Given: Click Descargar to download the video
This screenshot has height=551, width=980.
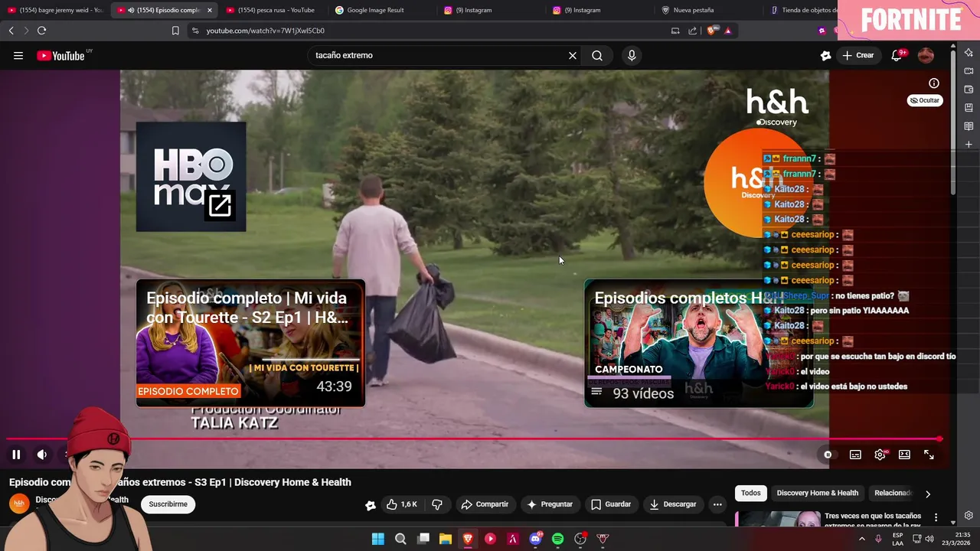Looking at the screenshot, I should tap(673, 504).
